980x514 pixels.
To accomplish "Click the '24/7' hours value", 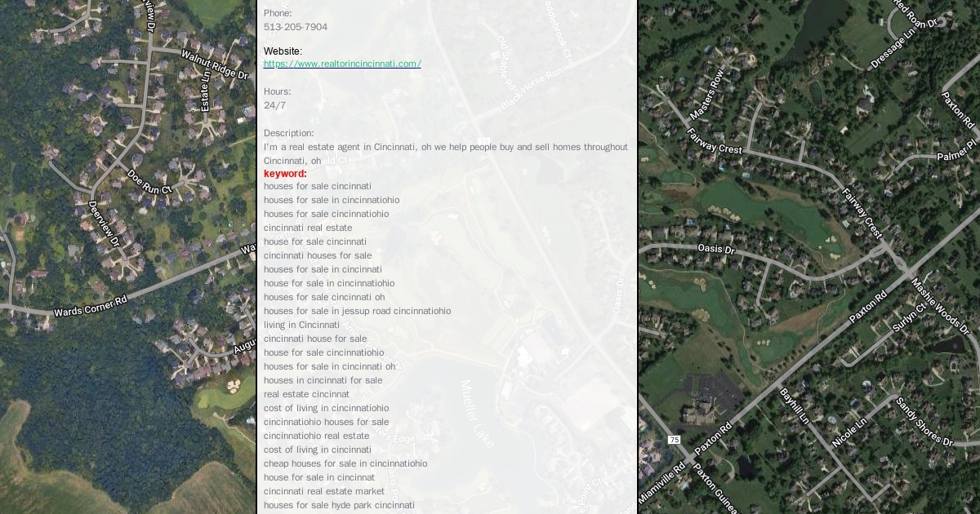I will coord(274,105).
